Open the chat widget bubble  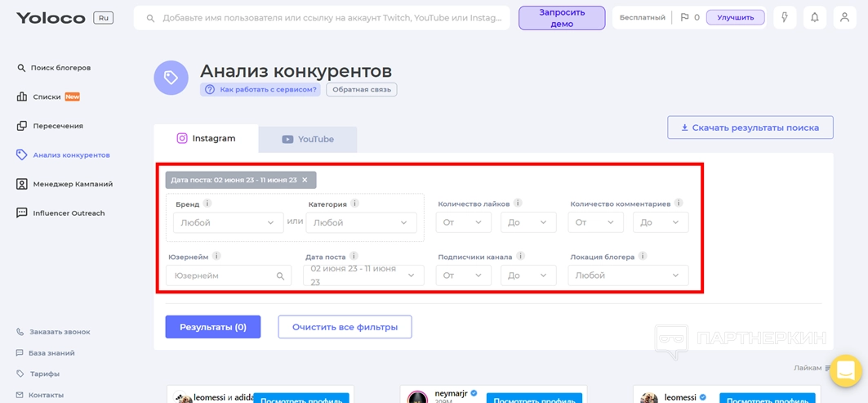[x=846, y=370]
